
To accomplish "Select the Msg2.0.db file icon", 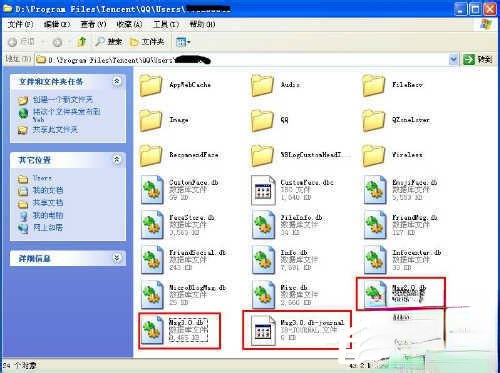I will 375,294.
